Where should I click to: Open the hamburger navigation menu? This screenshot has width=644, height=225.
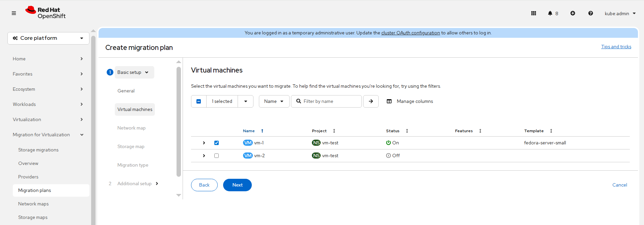pos(14,13)
